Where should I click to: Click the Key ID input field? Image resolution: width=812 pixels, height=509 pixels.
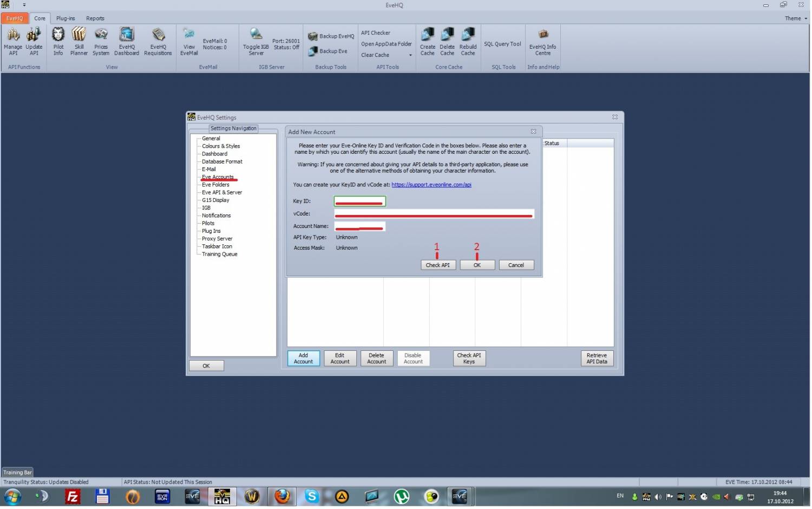coord(360,201)
